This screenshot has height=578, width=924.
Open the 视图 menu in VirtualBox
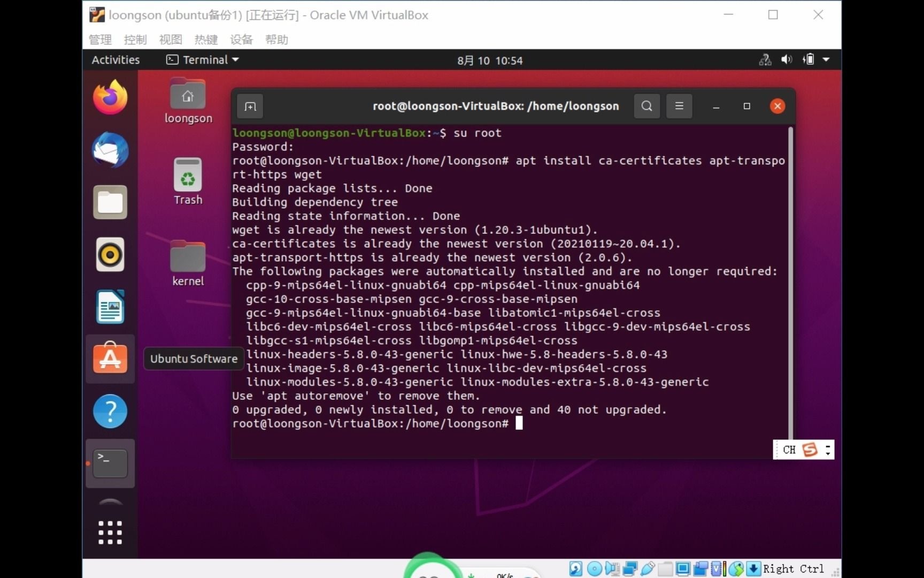coord(171,39)
